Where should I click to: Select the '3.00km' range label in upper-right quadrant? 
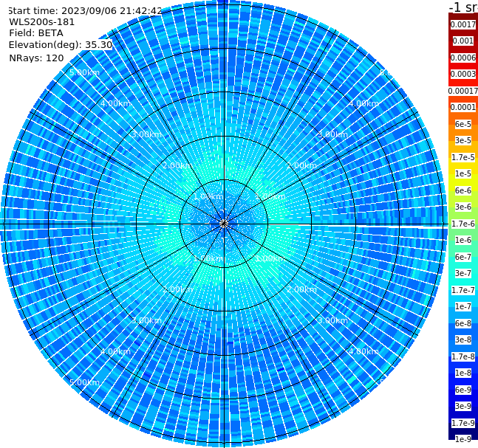coord(332,134)
